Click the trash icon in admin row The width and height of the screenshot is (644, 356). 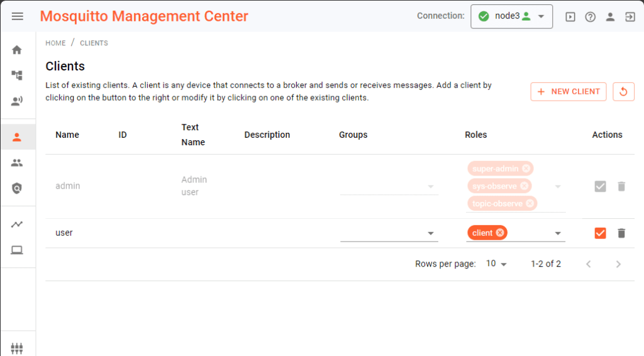(621, 186)
